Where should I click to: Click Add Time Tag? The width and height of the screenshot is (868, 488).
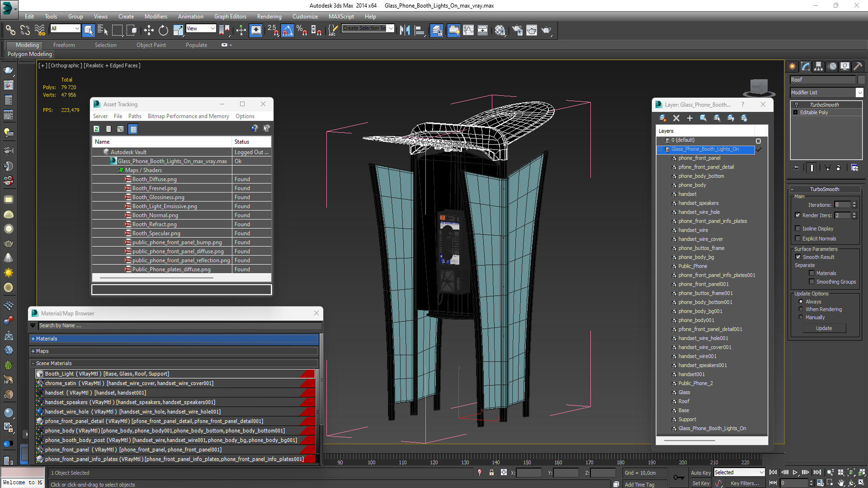tap(639, 484)
